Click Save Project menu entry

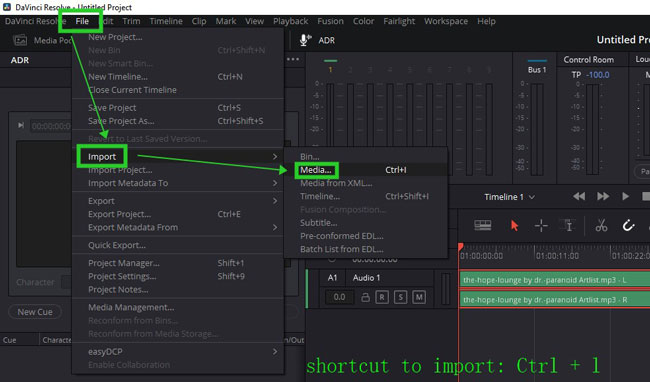(x=178, y=108)
